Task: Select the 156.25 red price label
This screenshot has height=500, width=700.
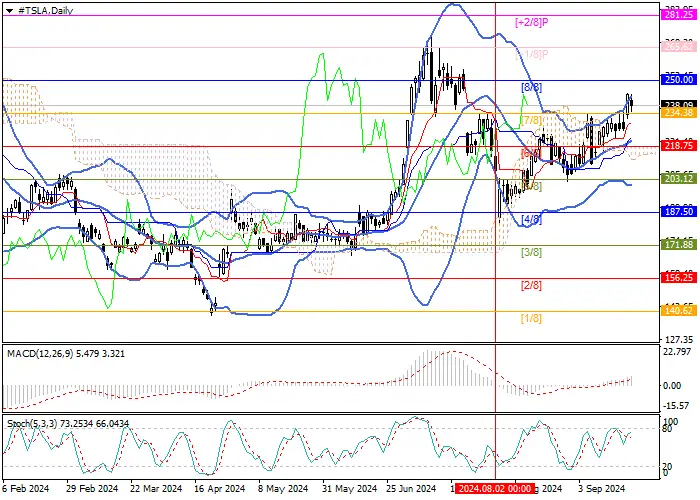Action: [679, 278]
